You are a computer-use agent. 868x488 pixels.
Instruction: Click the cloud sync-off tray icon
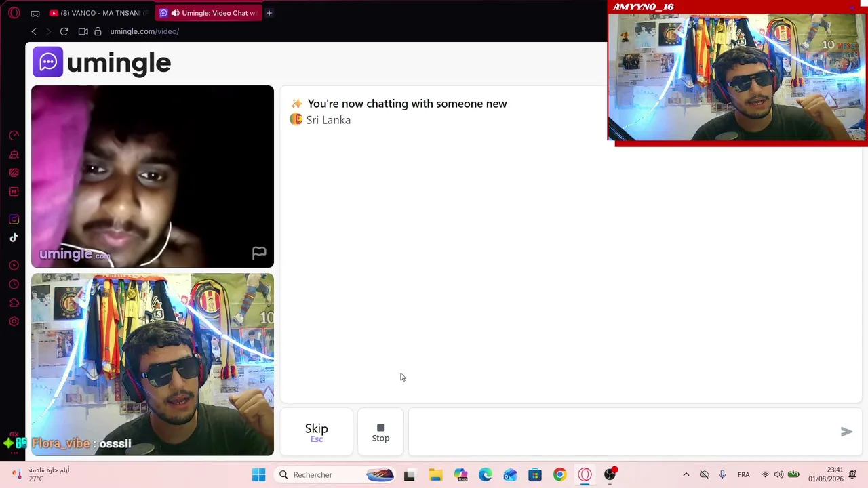(704, 474)
